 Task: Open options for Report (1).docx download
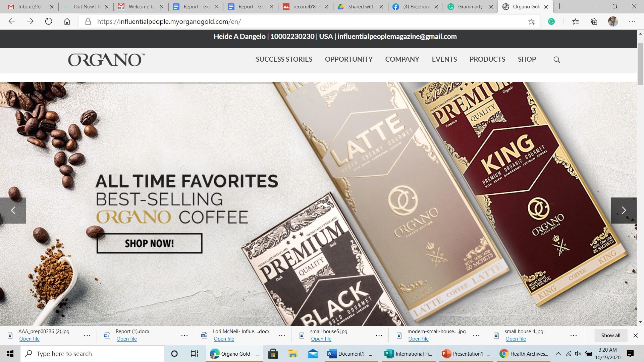coord(184,335)
